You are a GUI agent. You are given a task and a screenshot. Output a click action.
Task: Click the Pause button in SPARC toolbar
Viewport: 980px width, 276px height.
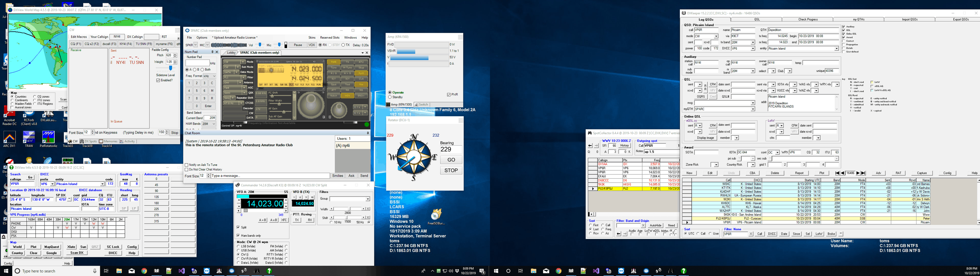(298, 45)
